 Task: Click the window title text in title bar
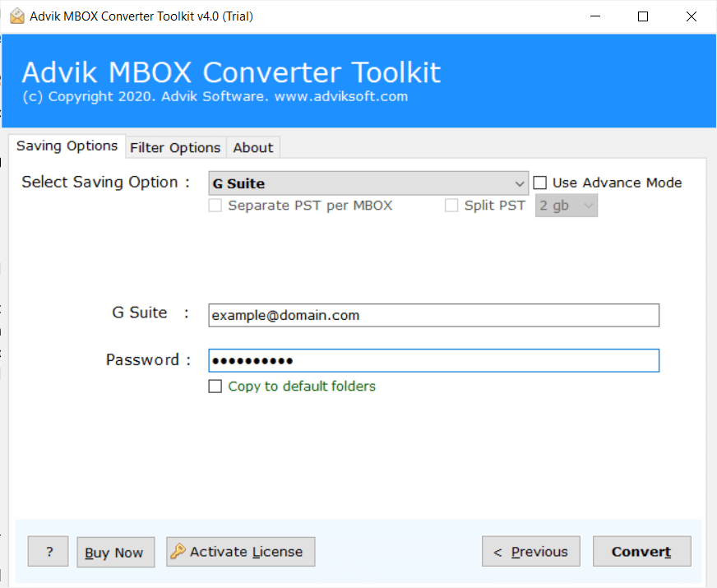point(141,16)
